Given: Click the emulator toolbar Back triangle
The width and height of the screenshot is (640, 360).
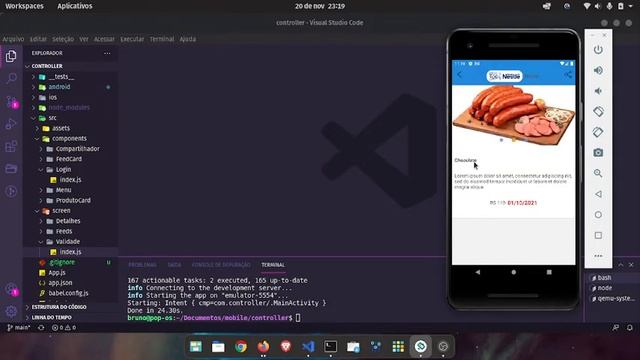Looking at the screenshot, I should (x=598, y=194).
